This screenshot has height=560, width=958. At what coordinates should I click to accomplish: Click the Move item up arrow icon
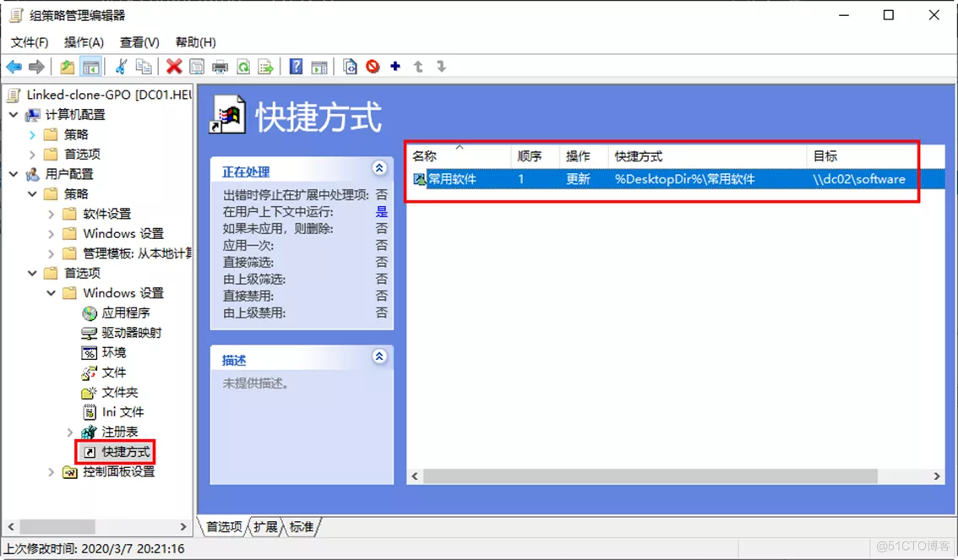pos(418,67)
